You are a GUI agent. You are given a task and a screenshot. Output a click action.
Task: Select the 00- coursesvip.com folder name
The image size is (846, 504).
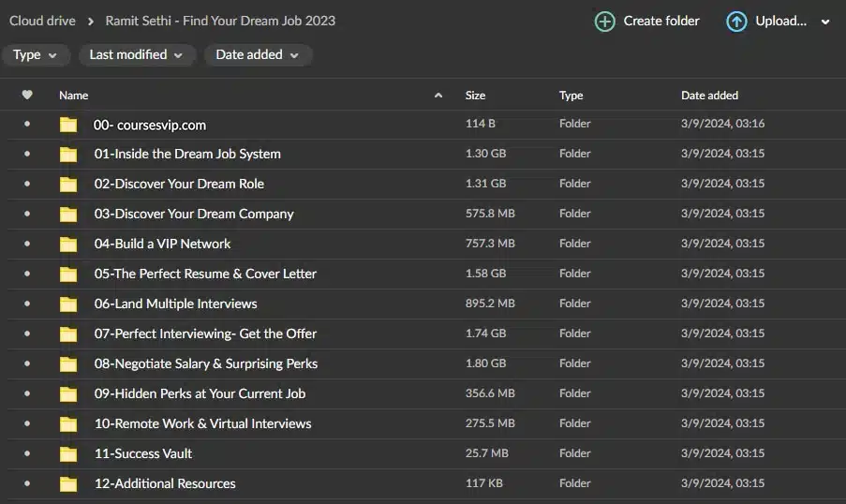tap(150, 126)
